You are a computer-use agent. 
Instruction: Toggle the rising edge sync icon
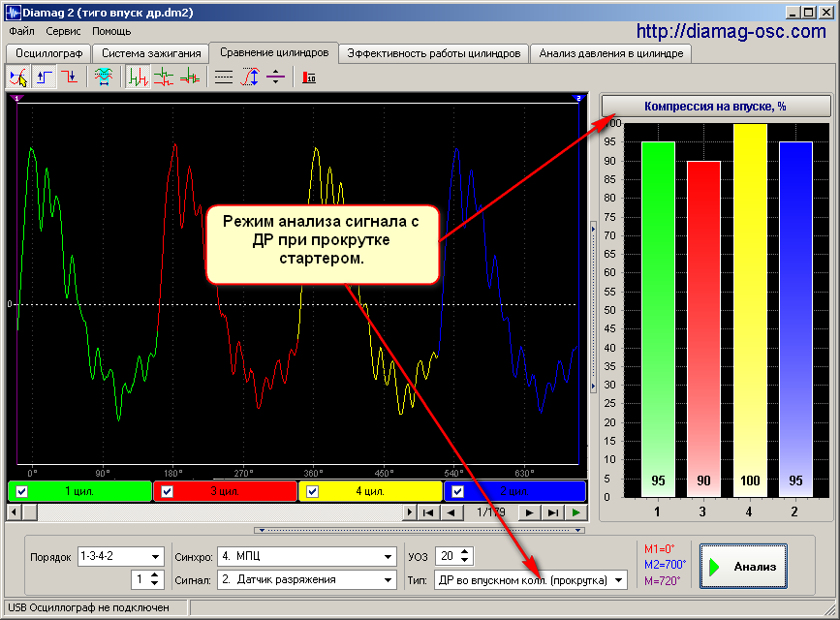(44, 77)
